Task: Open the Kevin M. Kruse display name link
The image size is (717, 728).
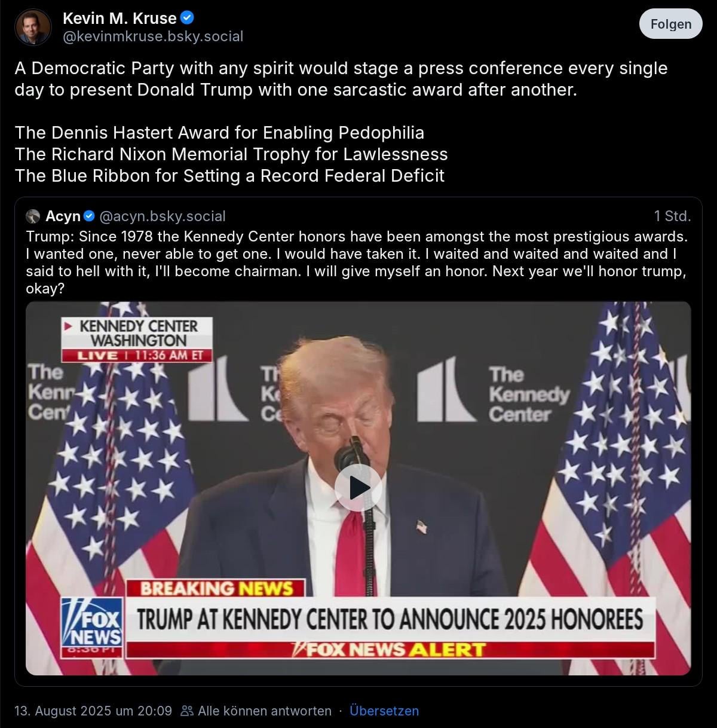Action: 119,19
